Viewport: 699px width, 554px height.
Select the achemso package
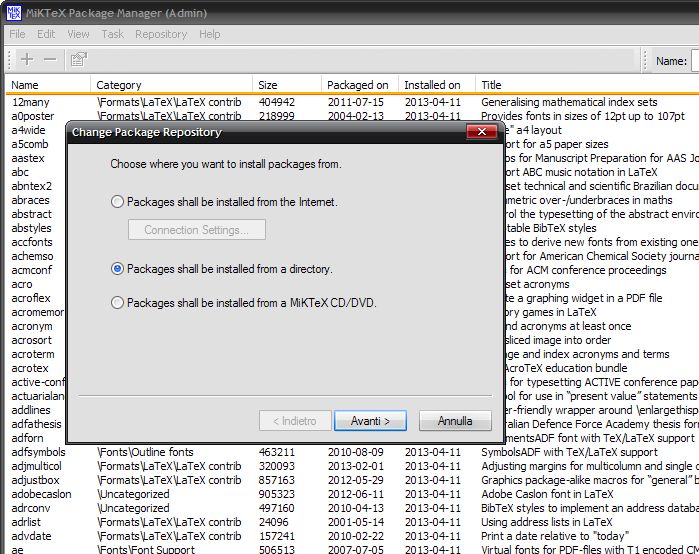tap(32, 256)
